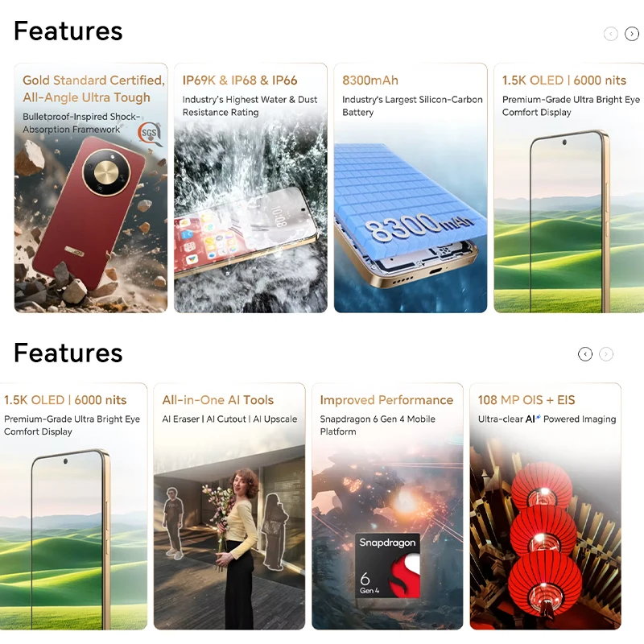Viewport: 644px width, 644px height.
Task: Click the next arrow in the bottom Features carousel
Action: [x=606, y=354]
